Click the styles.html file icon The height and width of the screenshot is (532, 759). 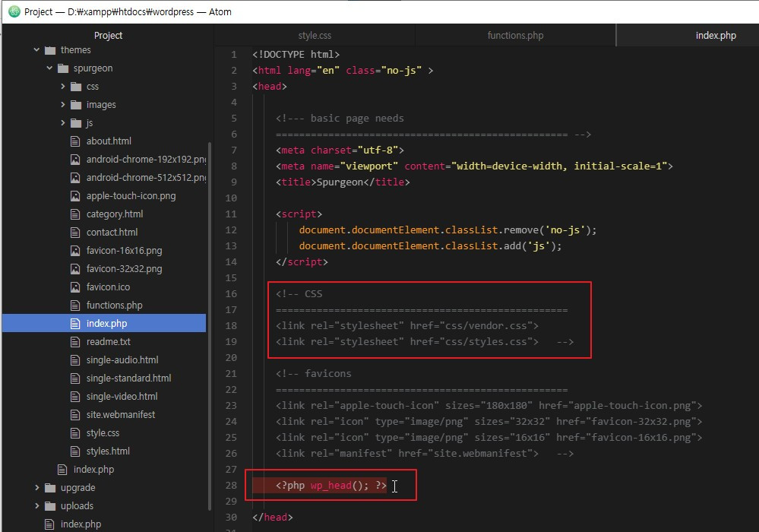click(75, 451)
